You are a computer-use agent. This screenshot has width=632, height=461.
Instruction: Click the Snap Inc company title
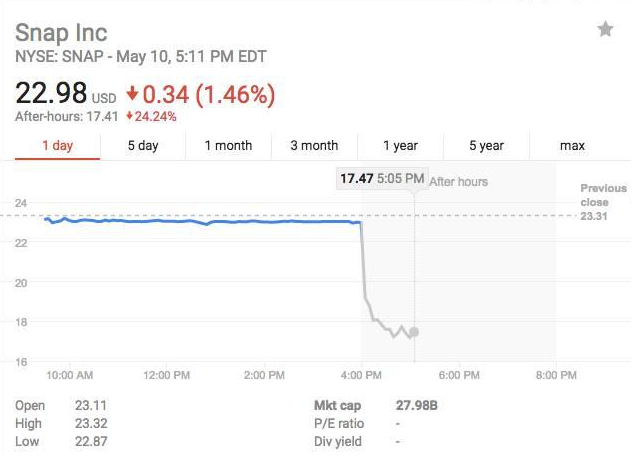pos(61,31)
